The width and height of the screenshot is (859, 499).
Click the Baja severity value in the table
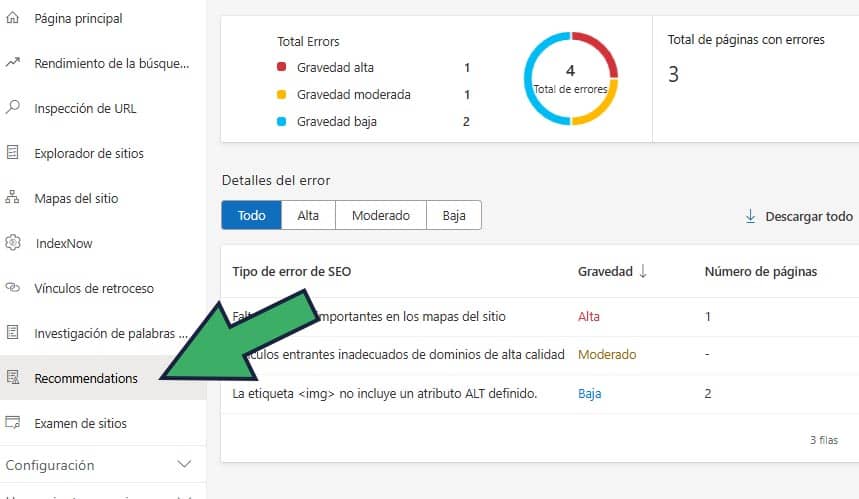click(589, 393)
